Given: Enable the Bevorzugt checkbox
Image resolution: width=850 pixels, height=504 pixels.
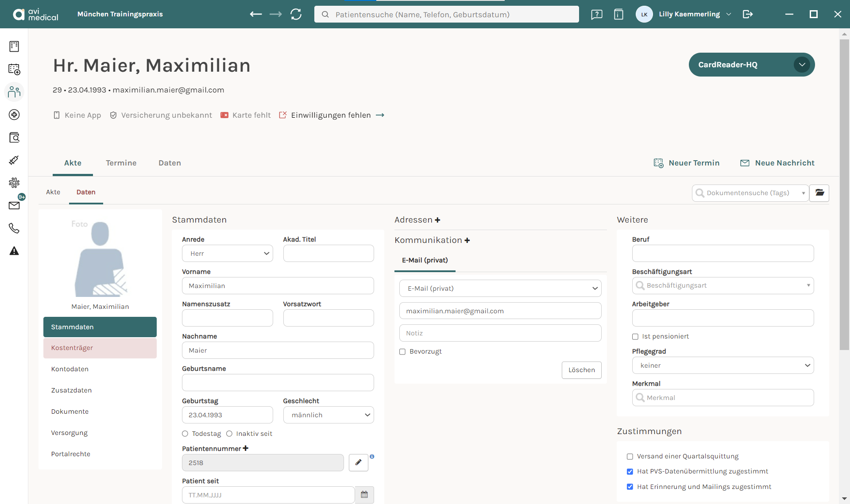Looking at the screenshot, I should [x=402, y=352].
